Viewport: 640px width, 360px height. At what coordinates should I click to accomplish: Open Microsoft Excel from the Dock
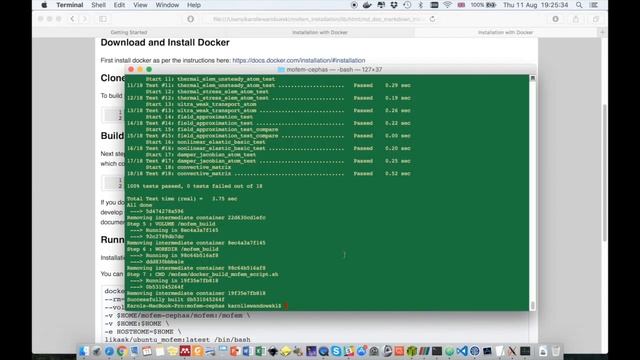tap(260, 351)
